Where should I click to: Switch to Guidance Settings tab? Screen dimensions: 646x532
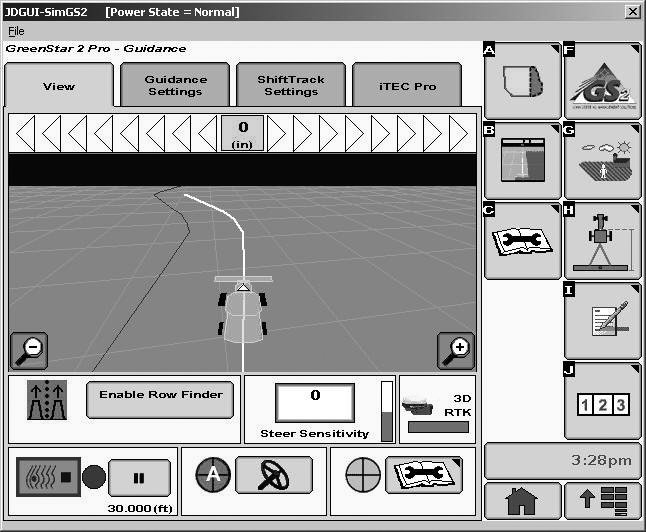coord(175,86)
